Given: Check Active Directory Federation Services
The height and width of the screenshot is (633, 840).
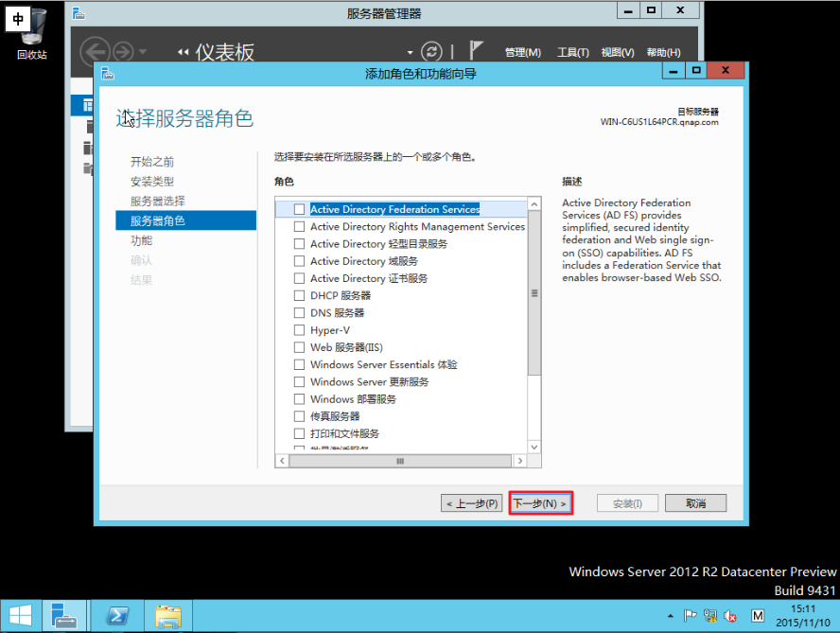Looking at the screenshot, I should [x=300, y=209].
